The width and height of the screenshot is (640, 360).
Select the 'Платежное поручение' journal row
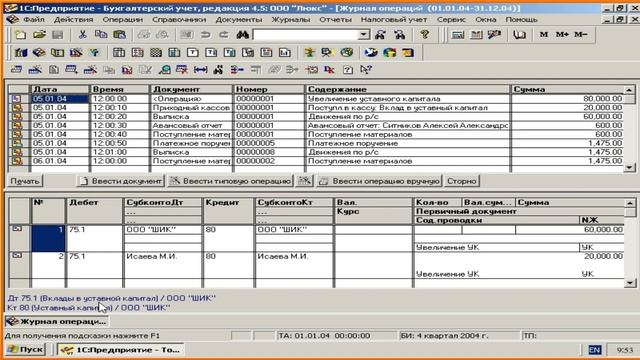[316, 143]
